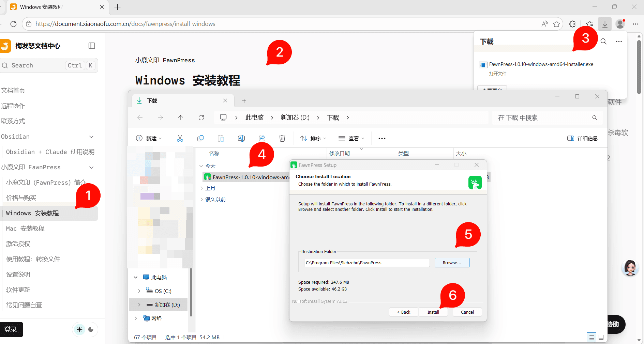Open more options in downloads panel
Screen dimensions: 644x344
[x=619, y=41]
